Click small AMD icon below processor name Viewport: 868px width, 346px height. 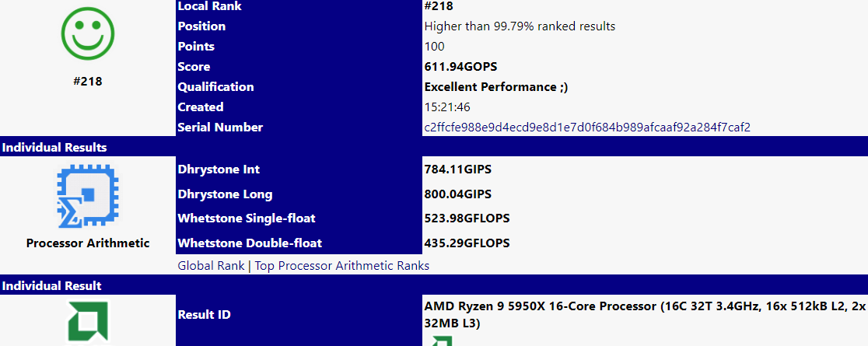coord(441,341)
